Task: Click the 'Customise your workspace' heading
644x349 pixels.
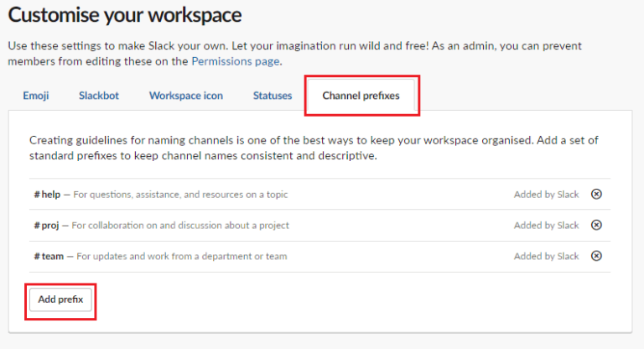Action: point(124,15)
